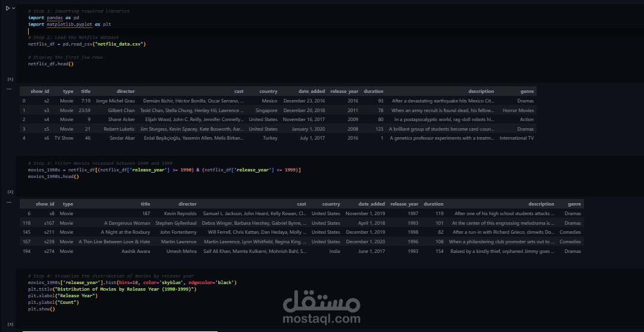Click the 'December 23, 2016' date cell
Viewport: 644px width, 332px height.
click(304, 101)
